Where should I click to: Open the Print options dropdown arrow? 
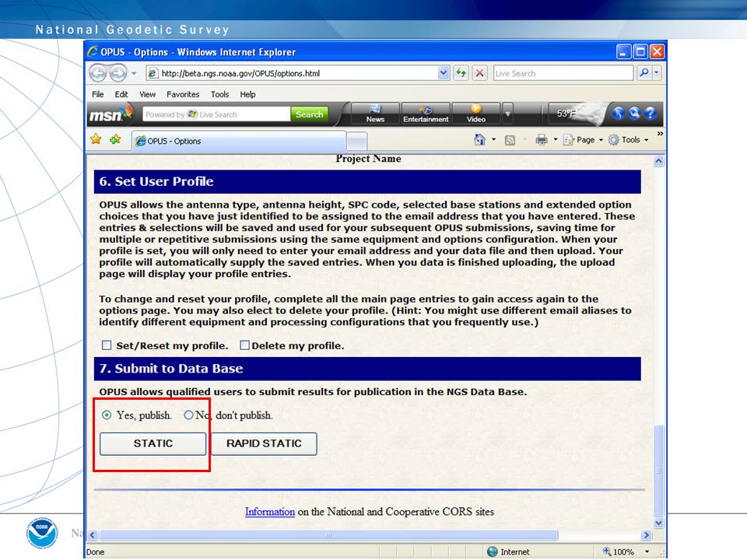(x=555, y=139)
